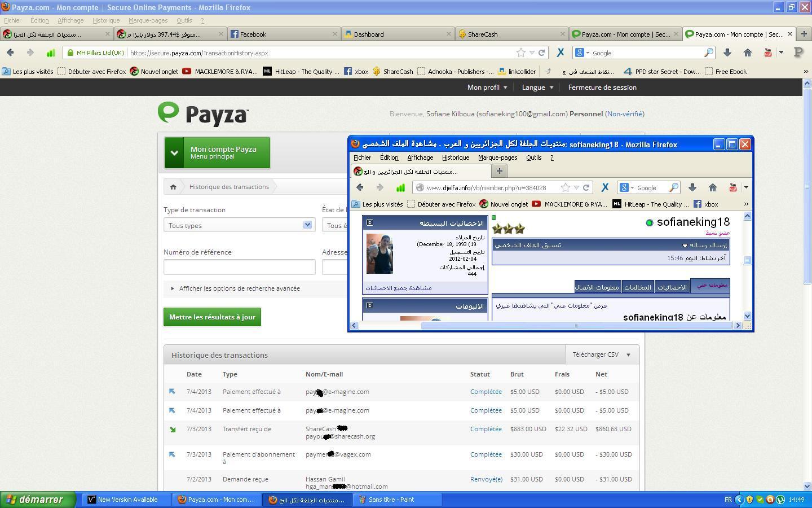The height and width of the screenshot is (508, 812).
Task: Click مشاهدة جميع الاحصائيات link in popup
Action: pos(399,288)
